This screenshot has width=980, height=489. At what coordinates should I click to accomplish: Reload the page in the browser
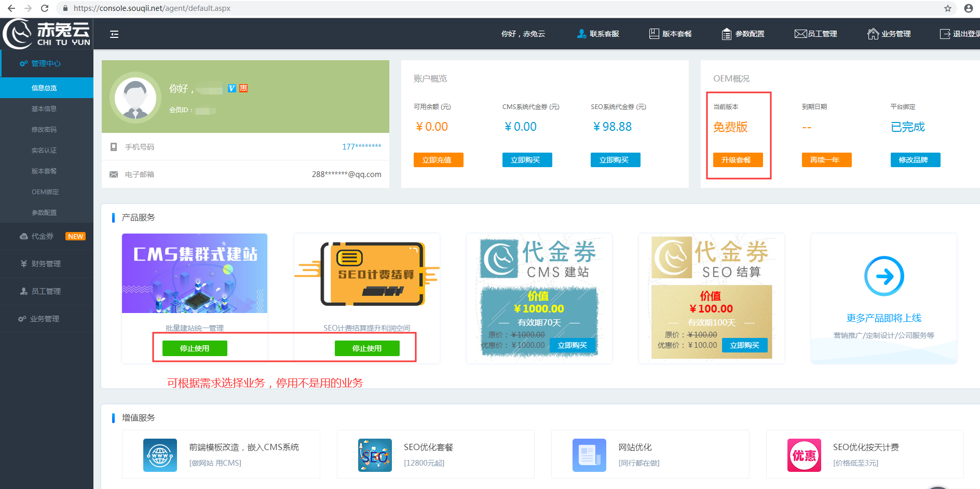[45, 8]
